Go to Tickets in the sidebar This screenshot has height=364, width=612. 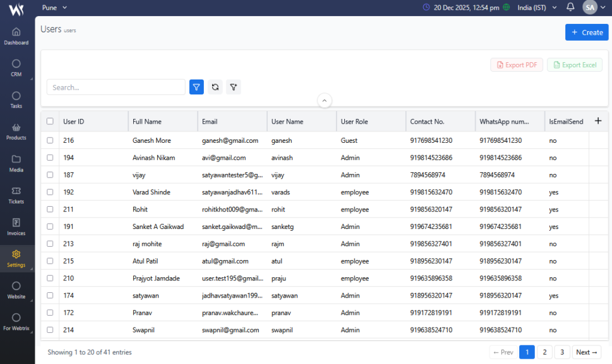[16, 195]
